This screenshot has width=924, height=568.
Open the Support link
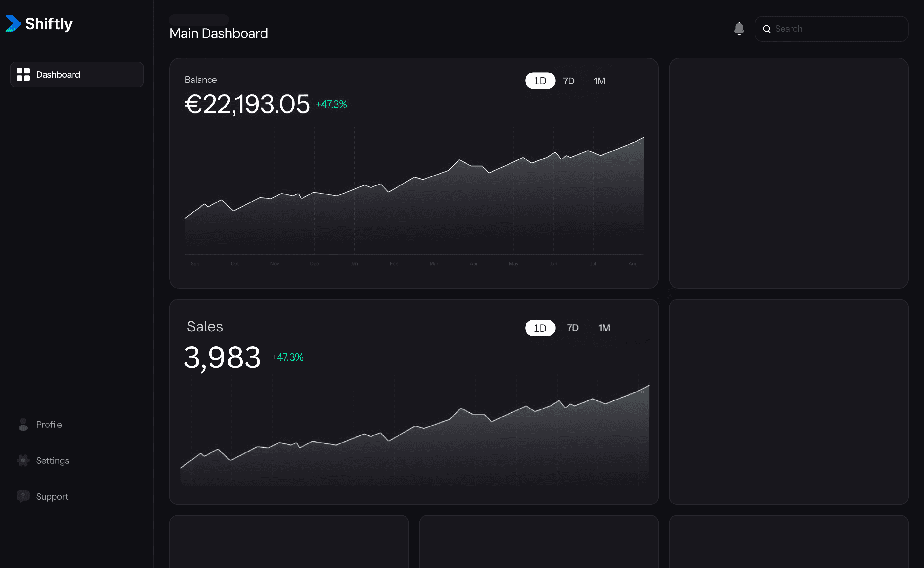click(x=52, y=496)
